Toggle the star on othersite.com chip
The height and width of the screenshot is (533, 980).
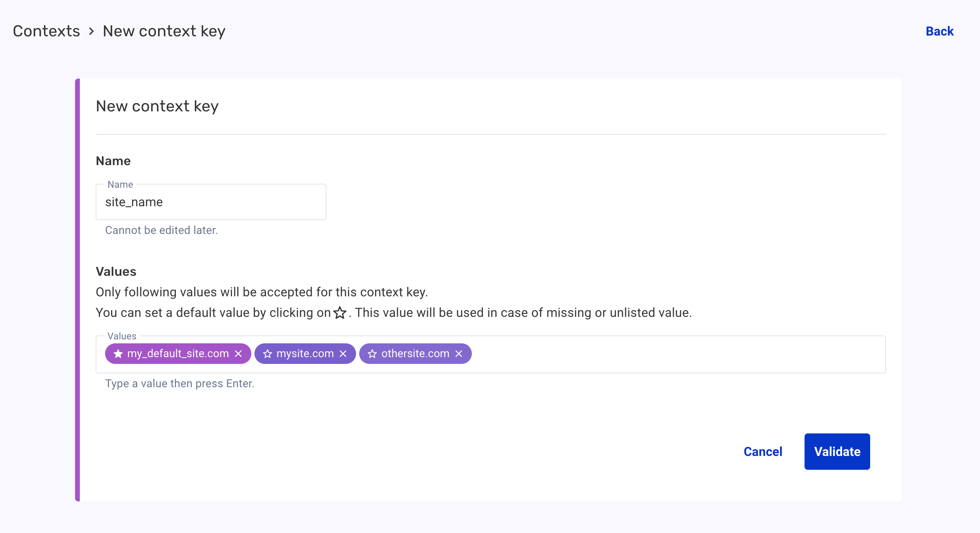[372, 354]
